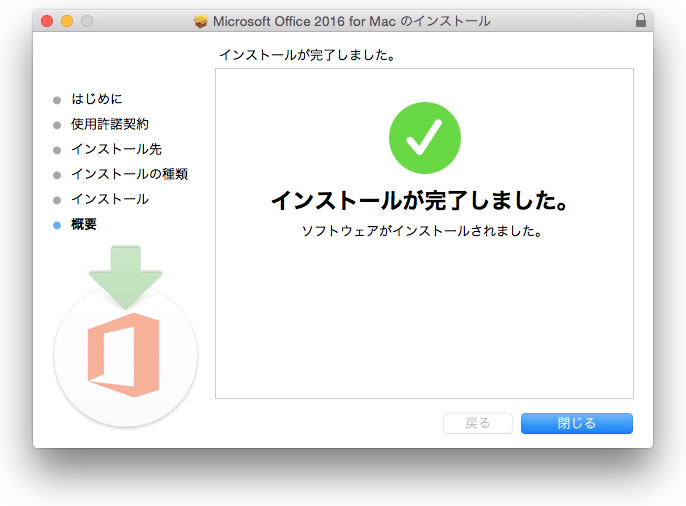Select the 使用許諾契約 step
Screen dimensions: 686x506
point(110,124)
